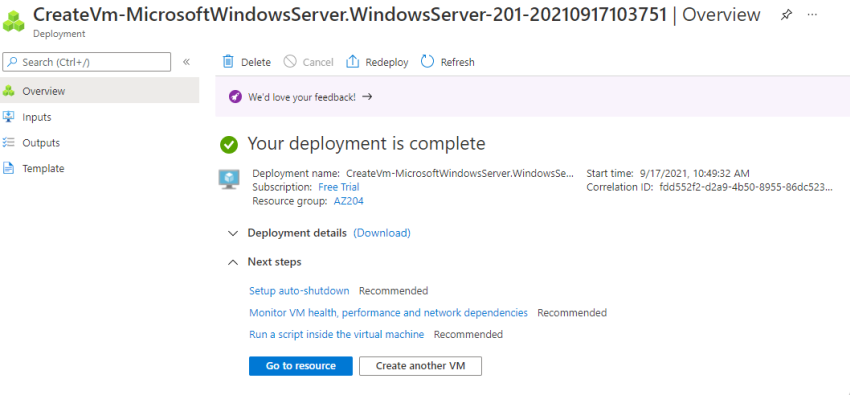
Task: Click the Delete toolbar button
Action: tap(247, 62)
